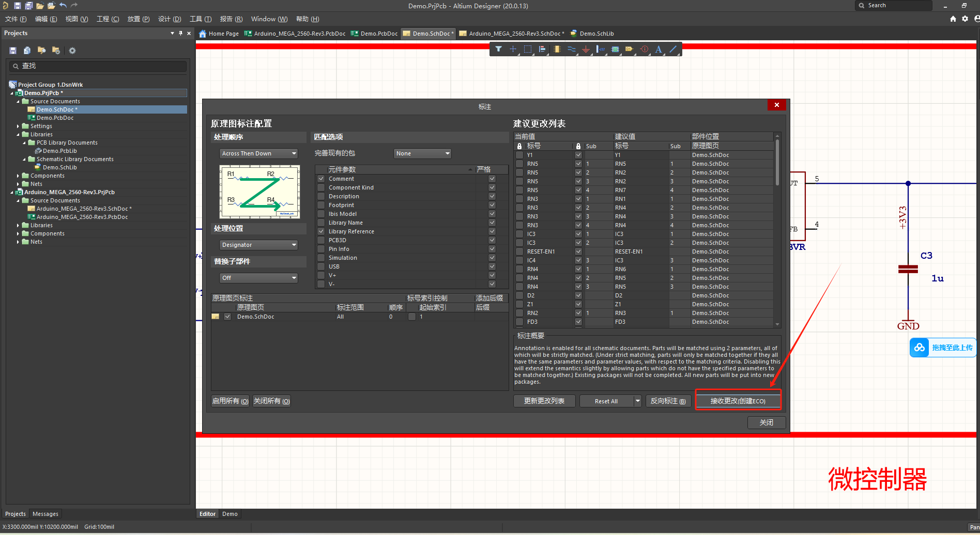The image size is (980, 535).
Task: Enable the Simulation parameter checkbox
Action: (321, 258)
